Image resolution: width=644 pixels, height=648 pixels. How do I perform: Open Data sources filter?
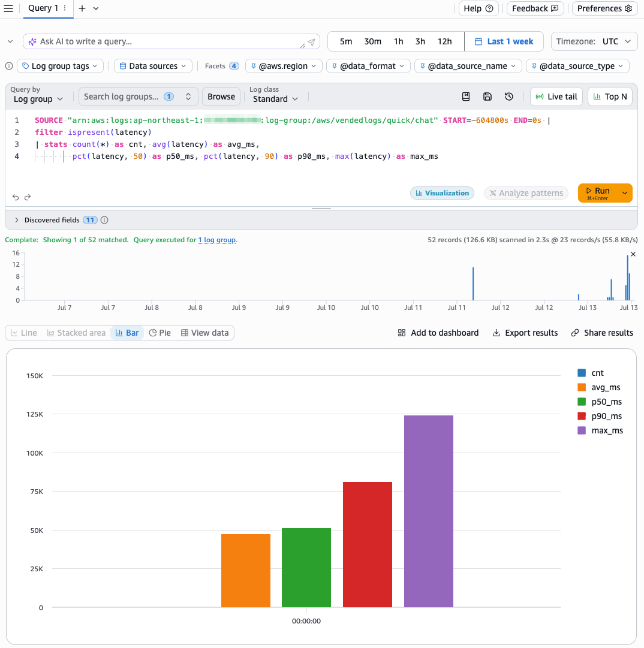(x=153, y=66)
